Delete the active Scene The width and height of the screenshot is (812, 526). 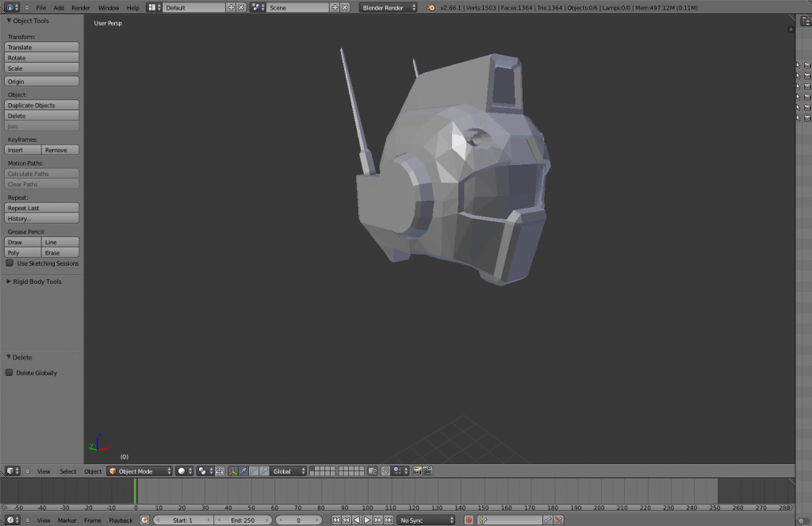pos(345,7)
